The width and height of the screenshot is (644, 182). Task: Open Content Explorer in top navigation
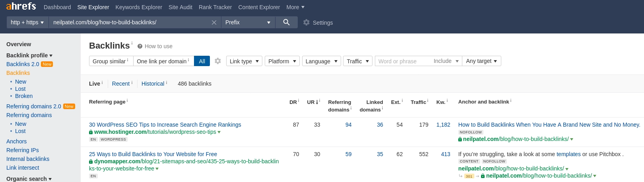coord(259,7)
